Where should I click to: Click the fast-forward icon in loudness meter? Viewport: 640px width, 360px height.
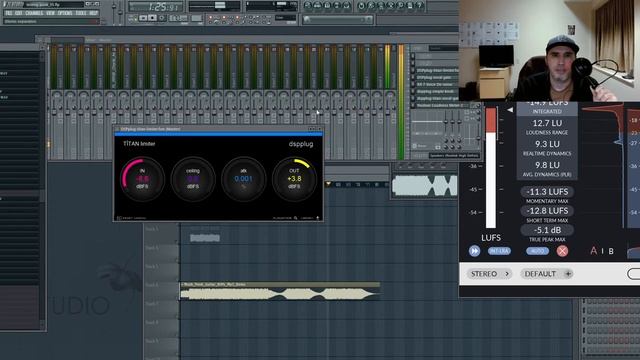474,251
